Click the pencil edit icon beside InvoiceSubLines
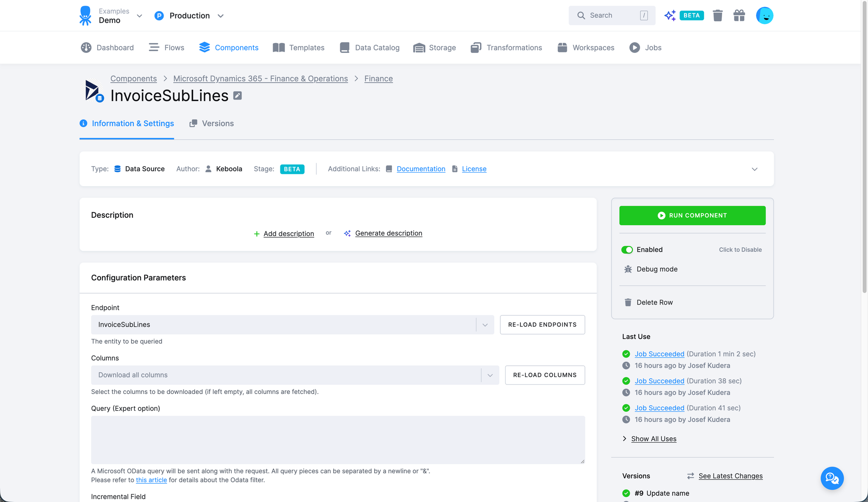This screenshot has width=868, height=502. pyautogui.click(x=237, y=95)
